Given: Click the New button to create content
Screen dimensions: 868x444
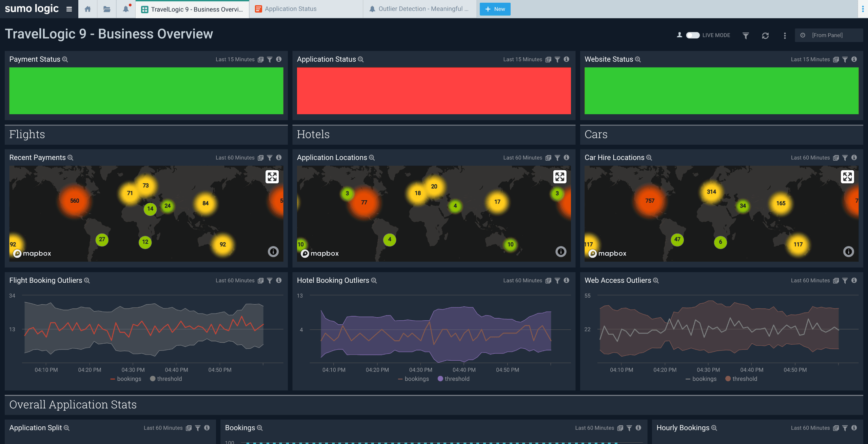Looking at the screenshot, I should [x=495, y=9].
